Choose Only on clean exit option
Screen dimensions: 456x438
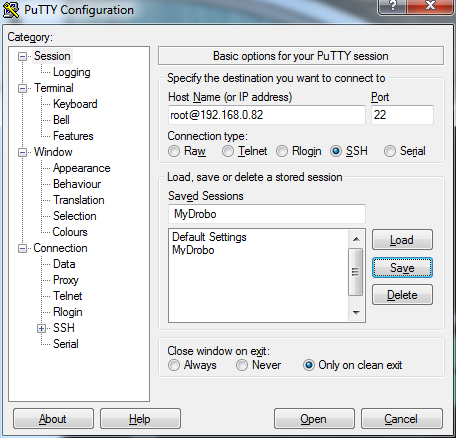309,365
